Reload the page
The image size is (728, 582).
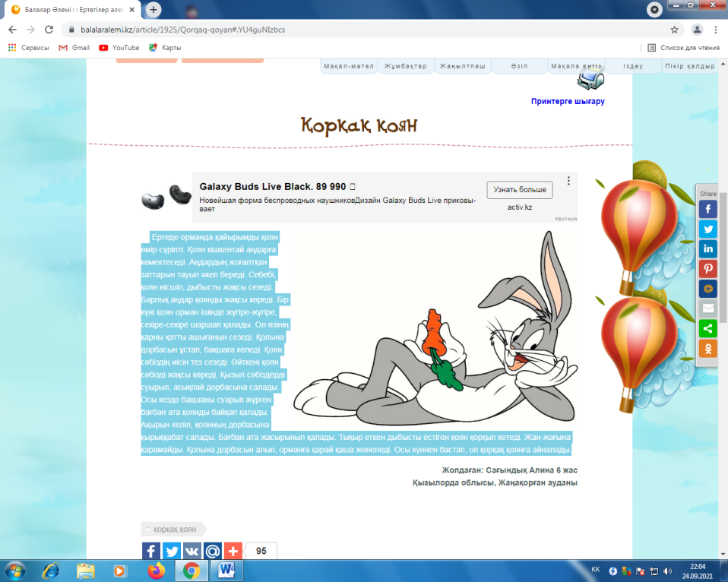click(x=49, y=30)
